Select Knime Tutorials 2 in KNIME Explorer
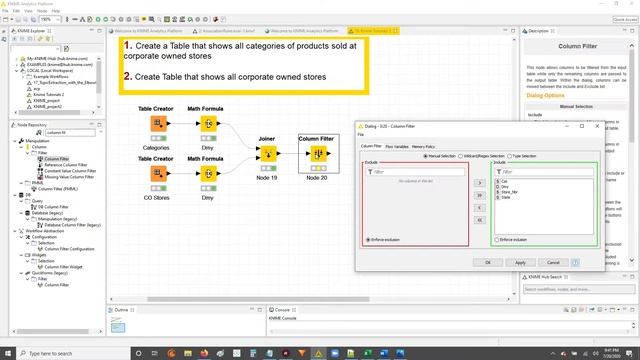The width and height of the screenshot is (640, 360). (49, 94)
